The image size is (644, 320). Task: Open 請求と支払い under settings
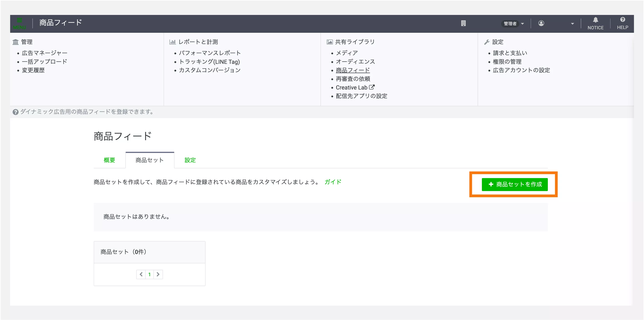coord(510,53)
